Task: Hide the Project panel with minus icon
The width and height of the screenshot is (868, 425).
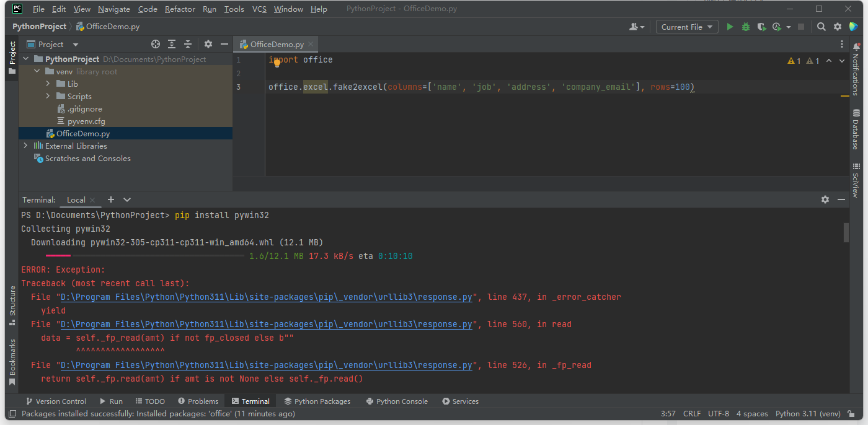Action: [224, 44]
